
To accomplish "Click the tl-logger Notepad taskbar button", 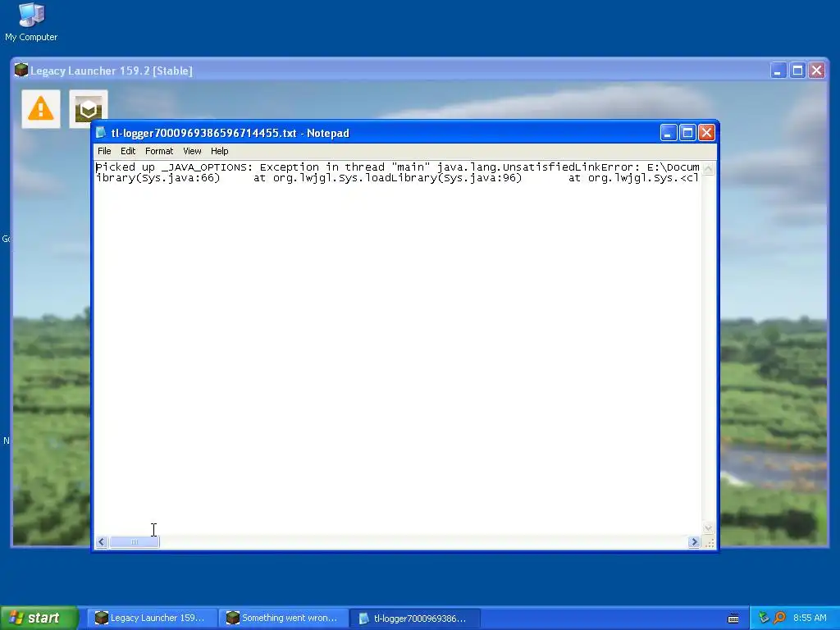I will pos(414,619).
